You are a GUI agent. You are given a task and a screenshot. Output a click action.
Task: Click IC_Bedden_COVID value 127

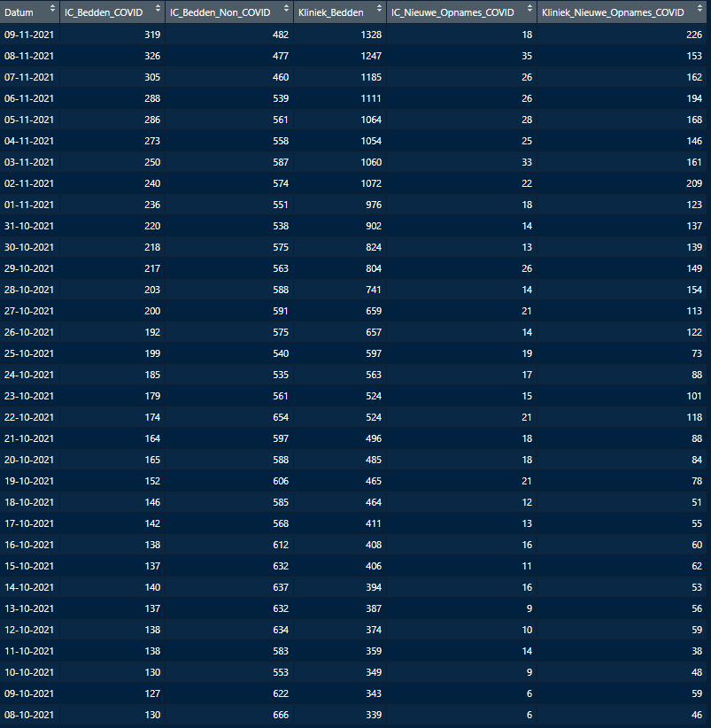(152, 693)
